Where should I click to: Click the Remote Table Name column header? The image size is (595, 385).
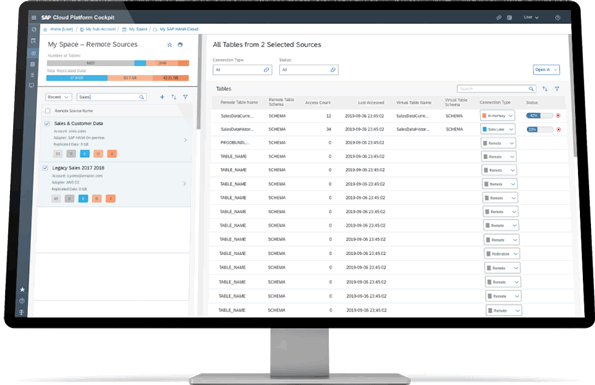pos(239,102)
